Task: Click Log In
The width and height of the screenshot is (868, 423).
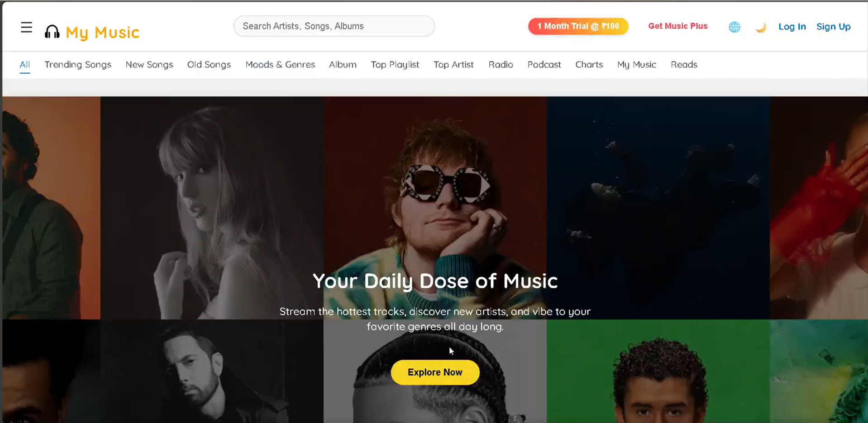Action: coord(792,27)
